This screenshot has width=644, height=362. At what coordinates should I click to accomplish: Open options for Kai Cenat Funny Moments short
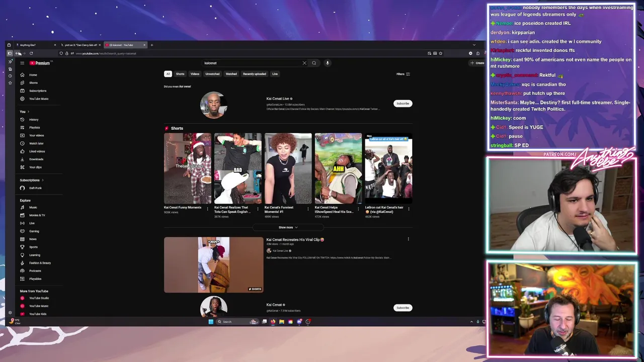tap(207, 209)
